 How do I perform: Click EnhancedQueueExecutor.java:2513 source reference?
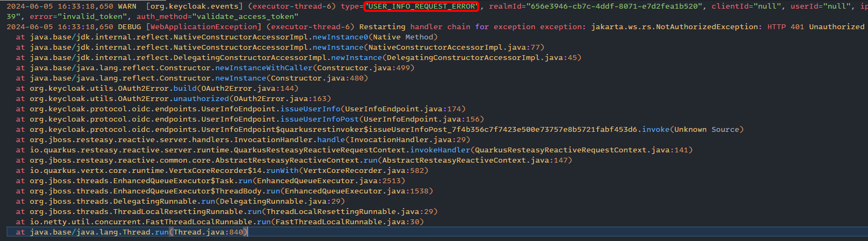[x=329, y=181]
